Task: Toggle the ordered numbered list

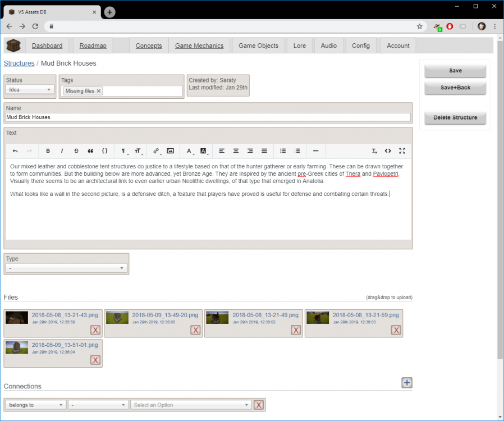Action: pyautogui.click(x=297, y=151)
